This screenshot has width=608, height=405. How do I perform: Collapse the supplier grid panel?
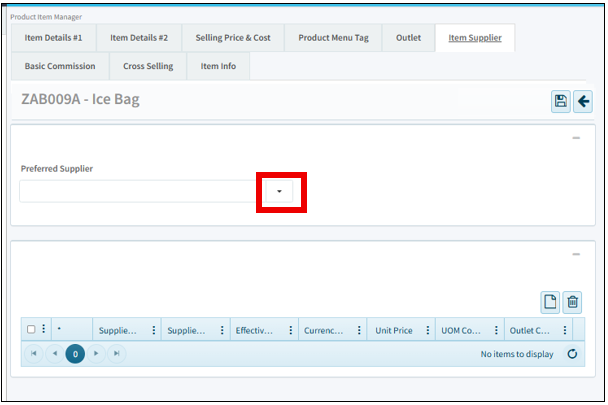click(576, 254)
